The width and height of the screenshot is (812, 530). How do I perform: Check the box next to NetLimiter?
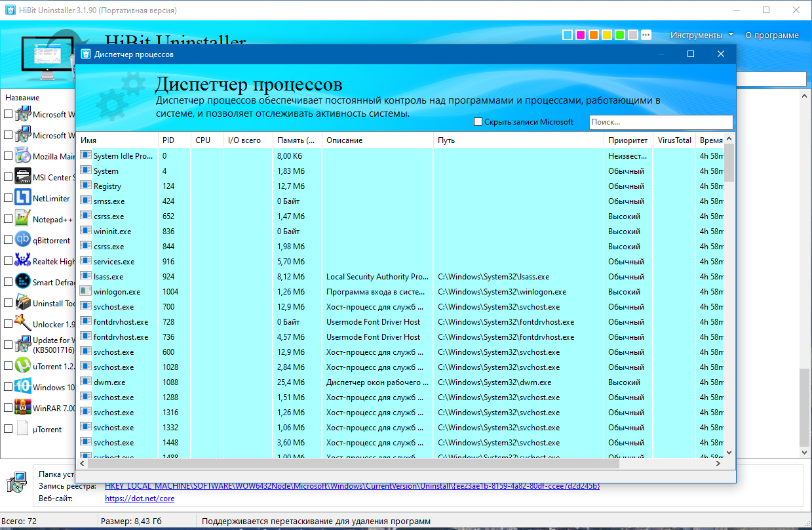(x=8, y=197)
